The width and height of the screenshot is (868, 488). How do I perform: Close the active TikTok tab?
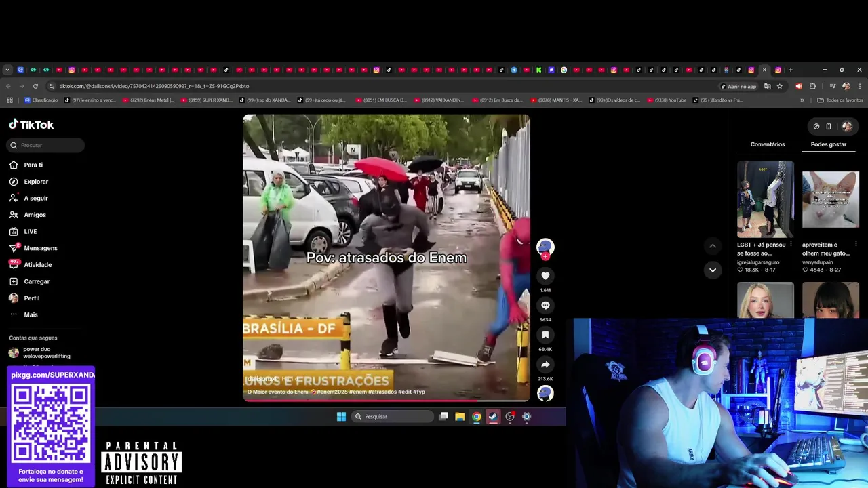(x=764, y=70)
